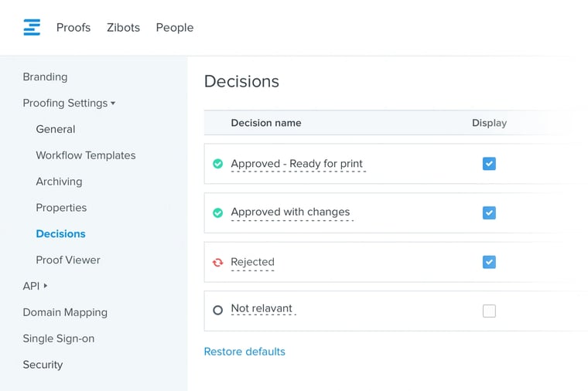This screenshot has height=391, width=588.
Task: Open the Proofs tab
Action: pos(73,28)
